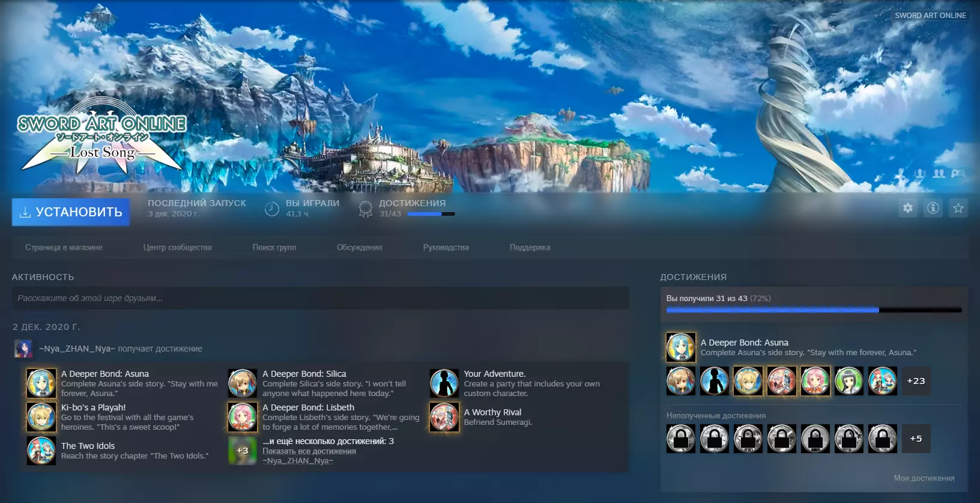This screenshot has height=503, width=980.
Task: Click the A Deeper Bond: Lisbeth icon in feed
Action: tap(243, 417)
